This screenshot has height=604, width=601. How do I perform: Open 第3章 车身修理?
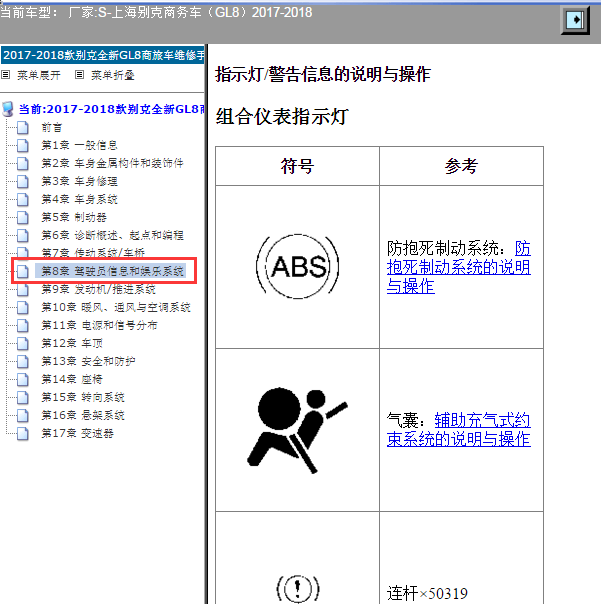79,181
